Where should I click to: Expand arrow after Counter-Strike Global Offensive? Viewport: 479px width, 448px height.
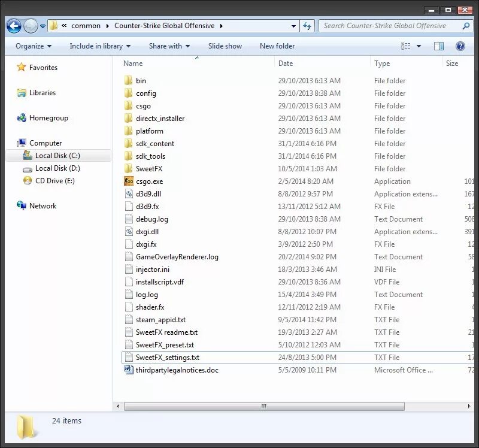[221, 26]
